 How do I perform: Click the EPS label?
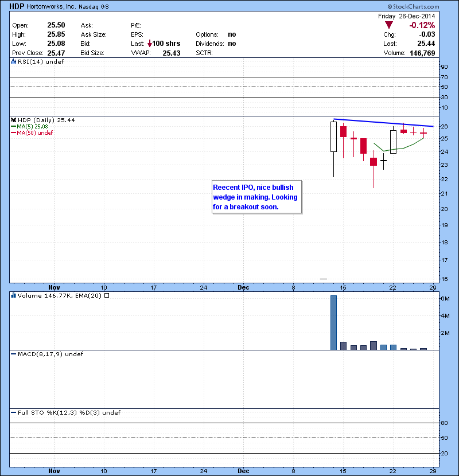[x=137, y=34]
